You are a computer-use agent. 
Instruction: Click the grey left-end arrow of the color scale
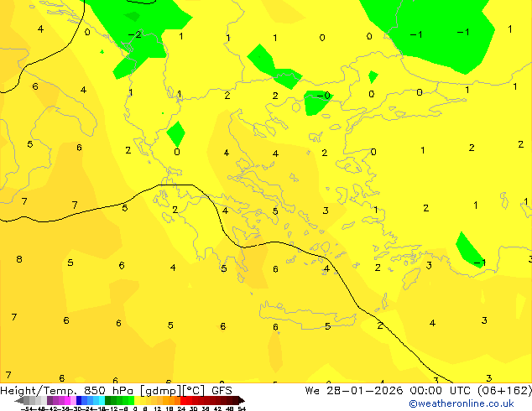[18, 401]
